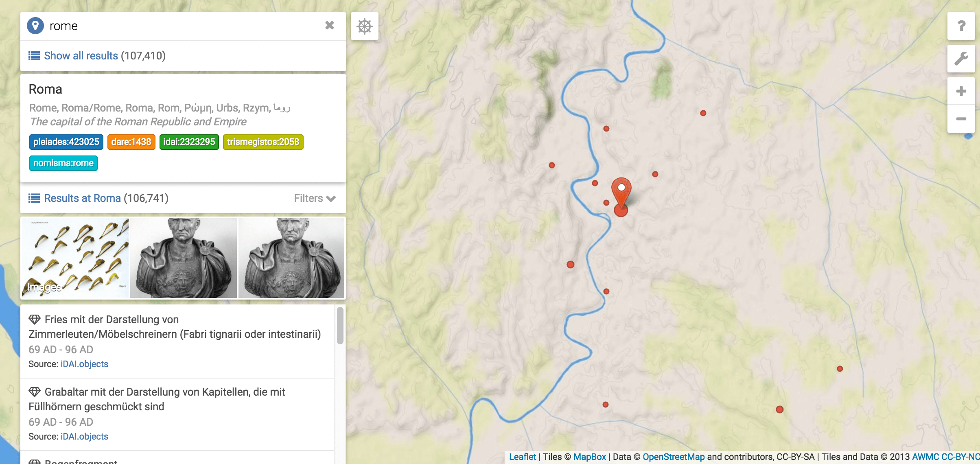Click the ship wheel navigation icon
980x464 pixels.
click(x=364, y=26)
